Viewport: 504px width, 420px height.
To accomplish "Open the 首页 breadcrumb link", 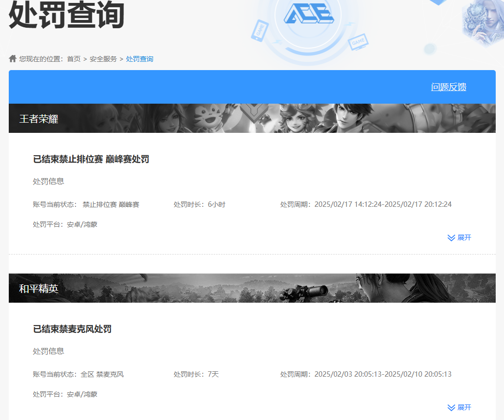I will pos(74,59).
